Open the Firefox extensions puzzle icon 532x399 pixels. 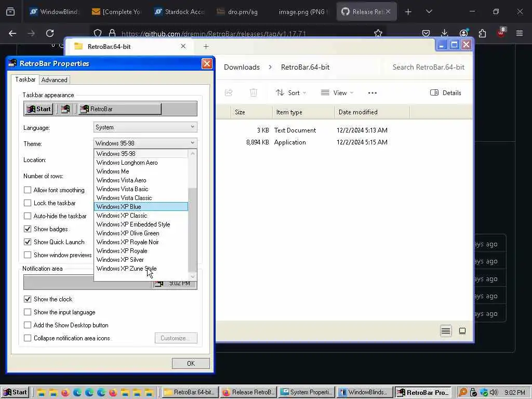pyautogui.click(x=482, y=33)
